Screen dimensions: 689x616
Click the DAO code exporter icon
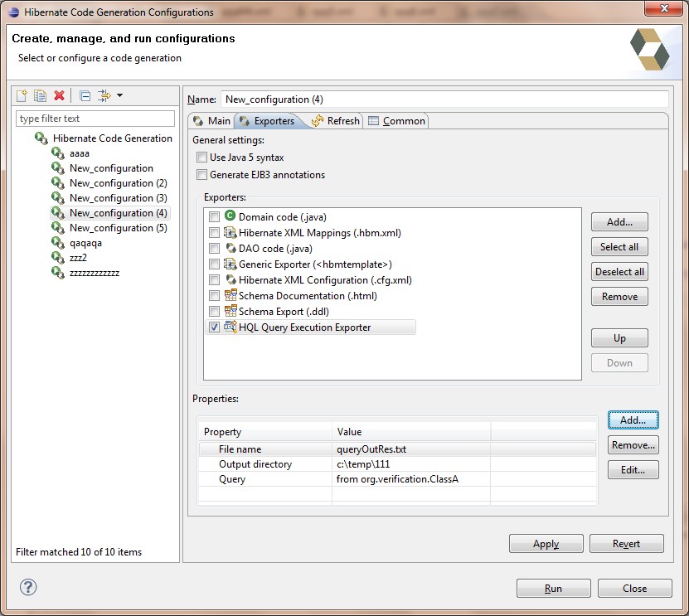[230, 248]
